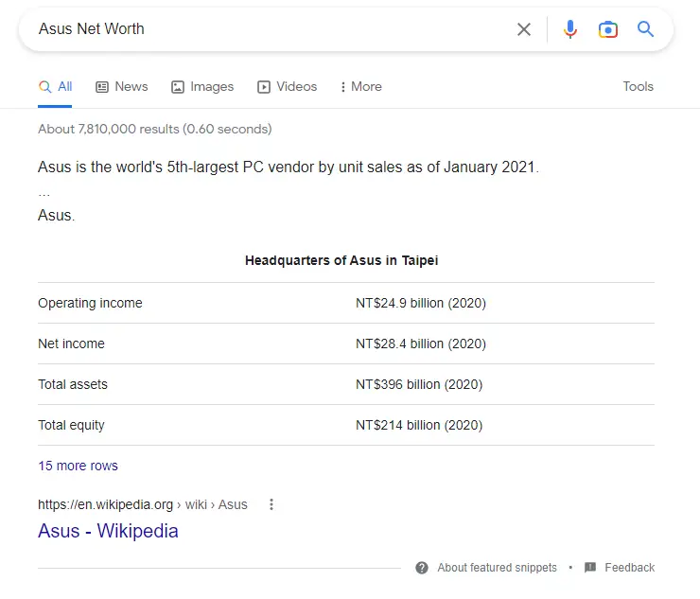Select the Total equity row label
700x599 pixels.
point(72,425)
